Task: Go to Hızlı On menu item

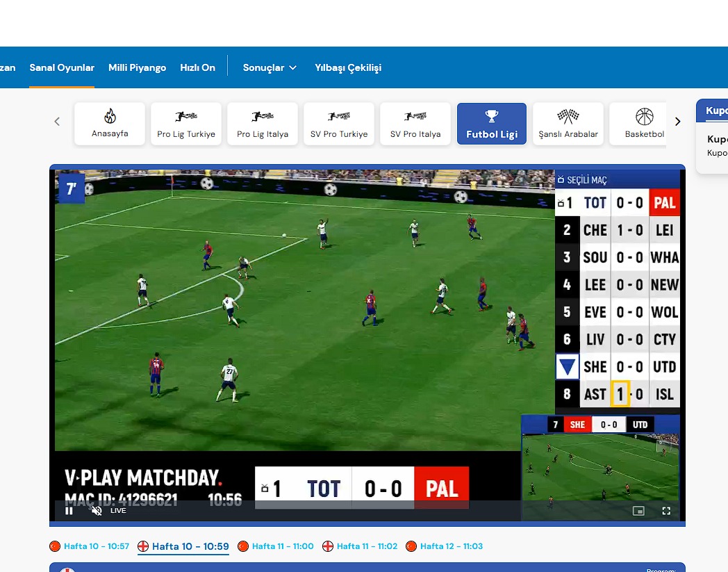Action: point(197,67)
